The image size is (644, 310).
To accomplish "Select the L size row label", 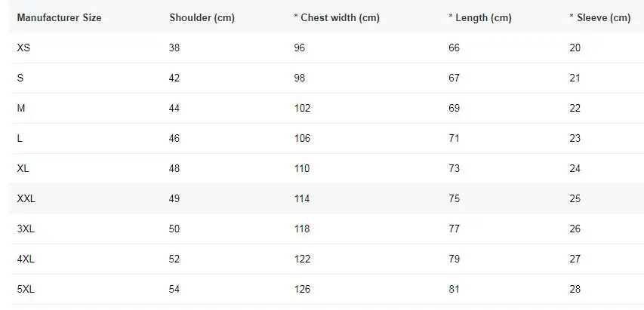I will [20, 138].
